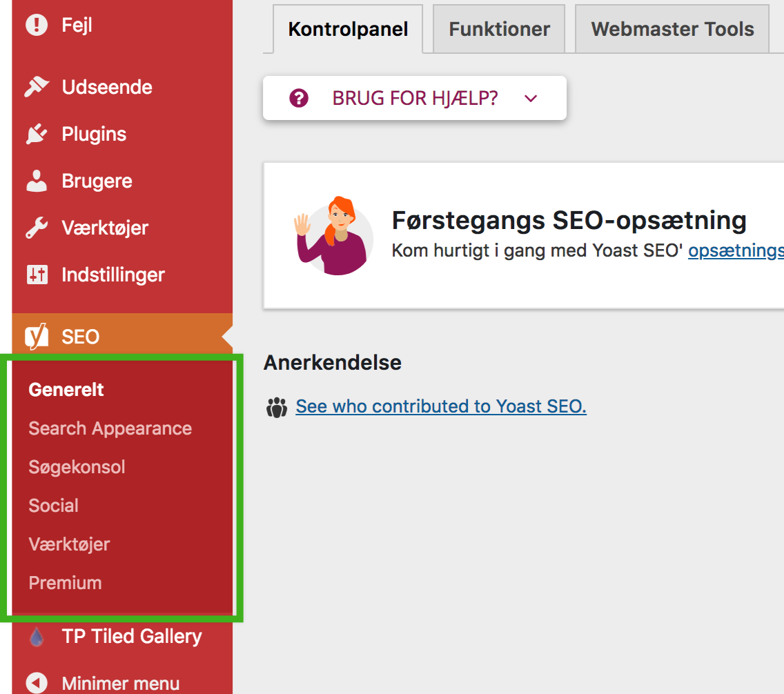Click the Førstegangs SEO-opsætning heading
784x694 pixels.
569,220
